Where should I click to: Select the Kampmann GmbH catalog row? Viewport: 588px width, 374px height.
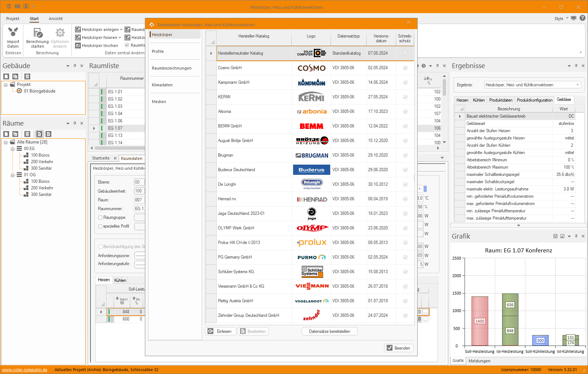309,83
